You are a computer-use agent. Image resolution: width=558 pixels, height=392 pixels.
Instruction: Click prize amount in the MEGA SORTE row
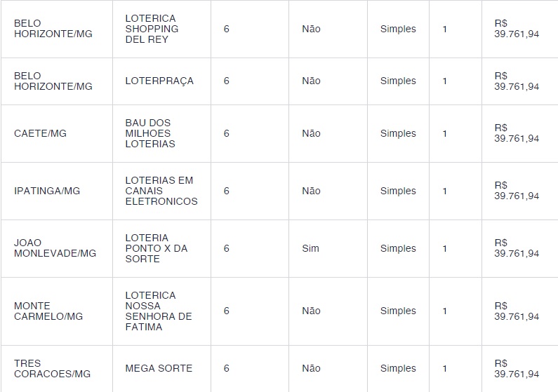517,368
